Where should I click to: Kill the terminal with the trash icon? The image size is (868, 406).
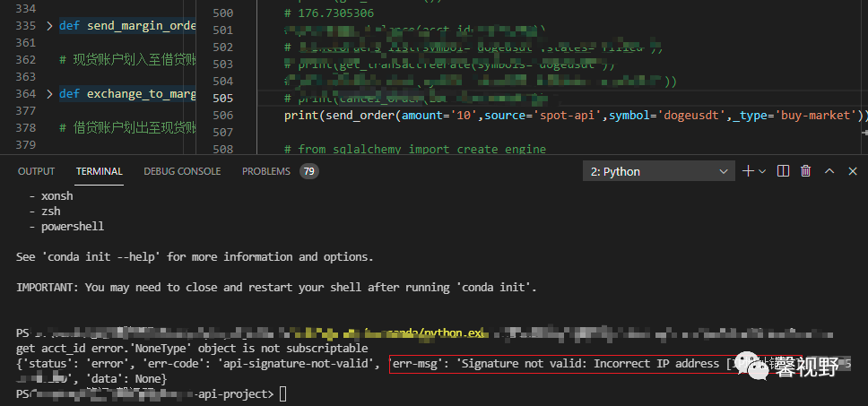(x=806, y=171)
